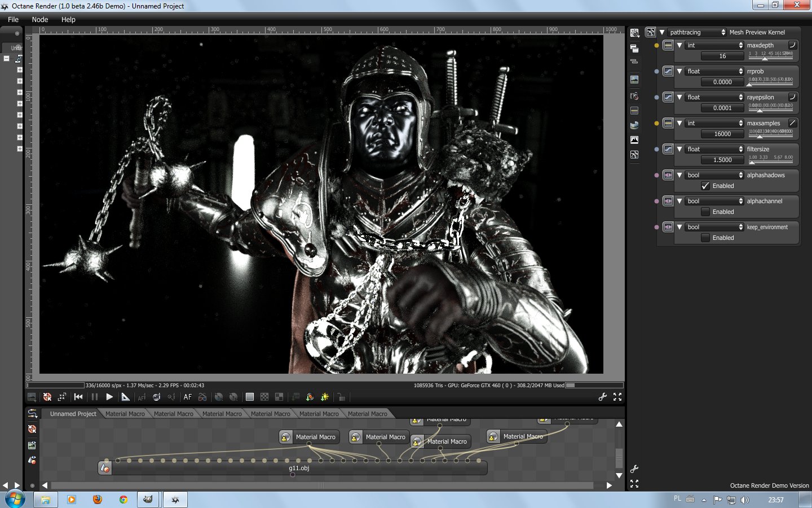This screenshot has width=812, height=508.
Task: Click the yellow sun import icon
Action: click(x=325, y=397)
